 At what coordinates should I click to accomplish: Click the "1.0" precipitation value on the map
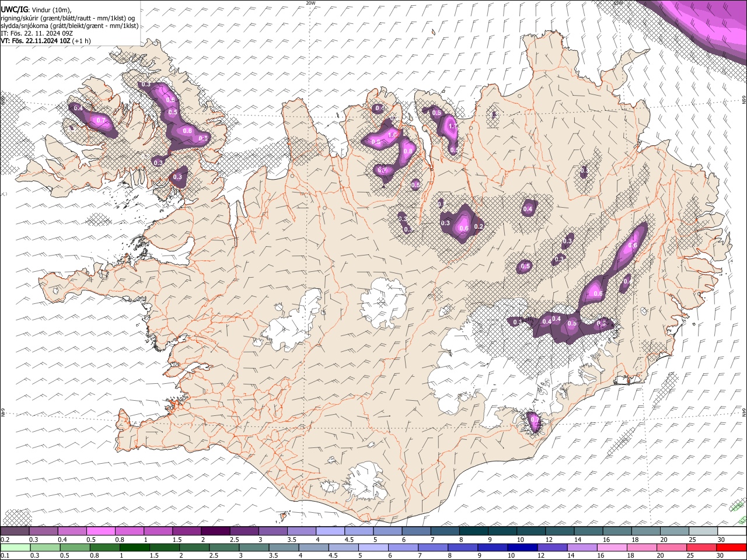tap(393, 135)
